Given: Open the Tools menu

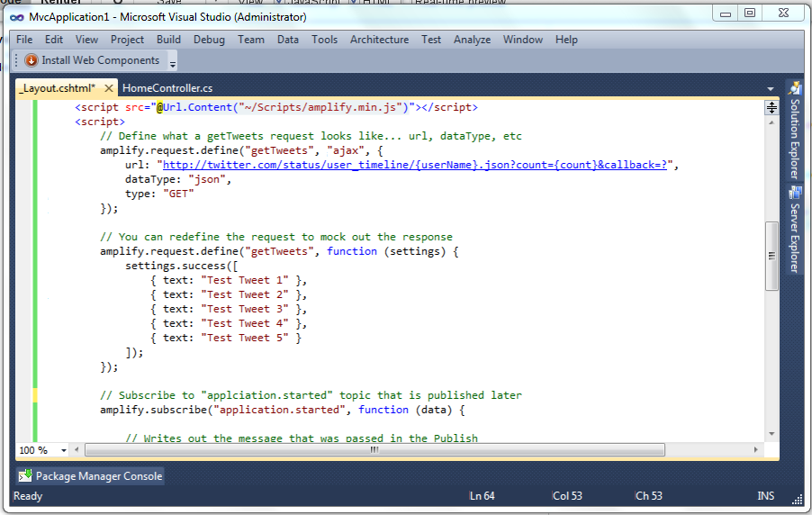Looking at the screenshot, I should pyautogui.click(x=325, y=40).
